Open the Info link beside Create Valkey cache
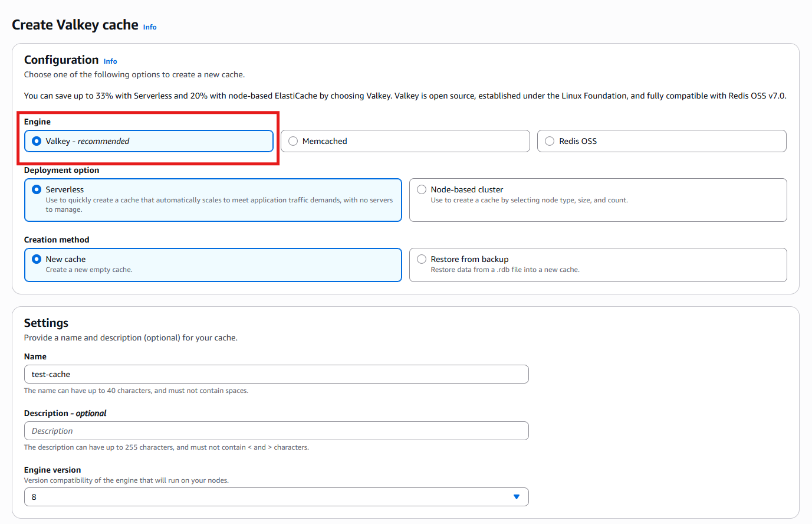This screenshot has width=812, height=524. [x=150, y=27]
